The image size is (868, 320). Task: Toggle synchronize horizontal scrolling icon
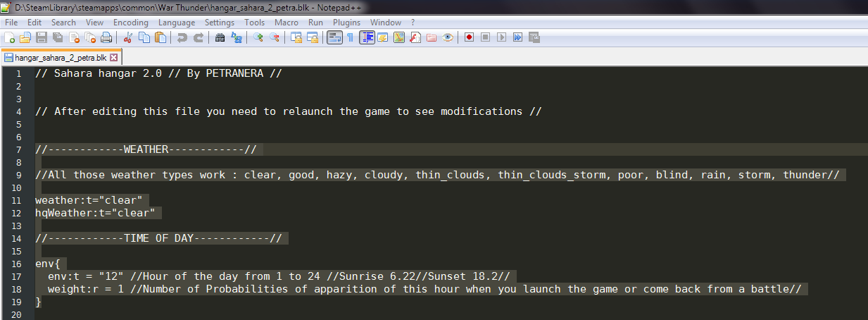coord(313,37)
